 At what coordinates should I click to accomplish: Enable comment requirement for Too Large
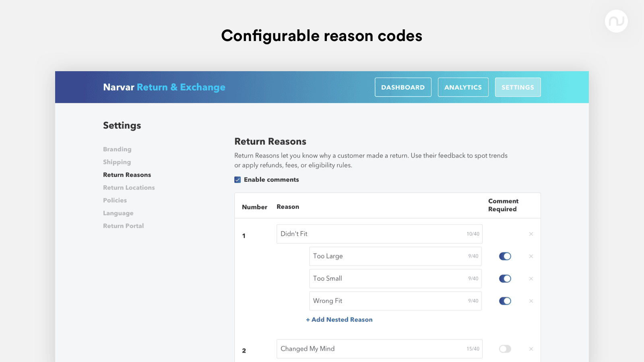pos(505,256)
